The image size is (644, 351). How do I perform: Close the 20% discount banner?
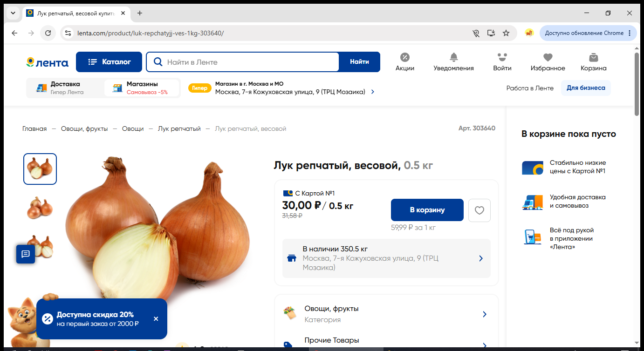[x=156, y=319]
